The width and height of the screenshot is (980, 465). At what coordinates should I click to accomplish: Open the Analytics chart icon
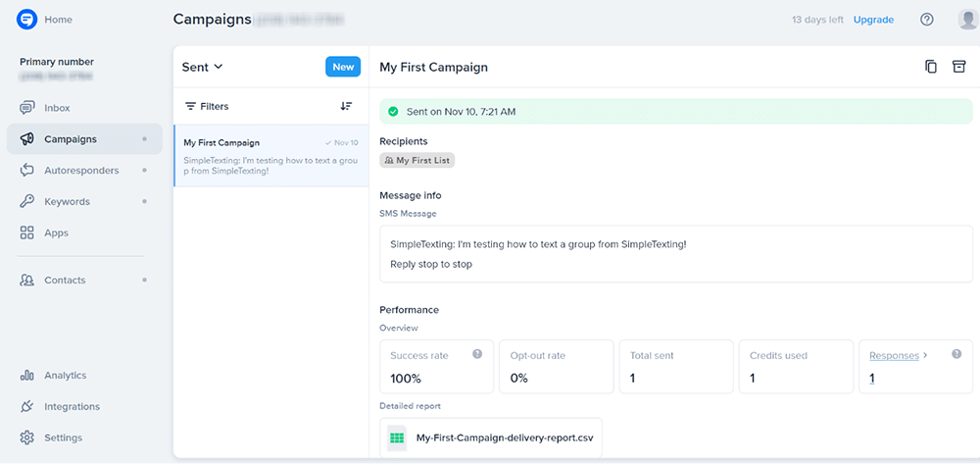point(26,376)
